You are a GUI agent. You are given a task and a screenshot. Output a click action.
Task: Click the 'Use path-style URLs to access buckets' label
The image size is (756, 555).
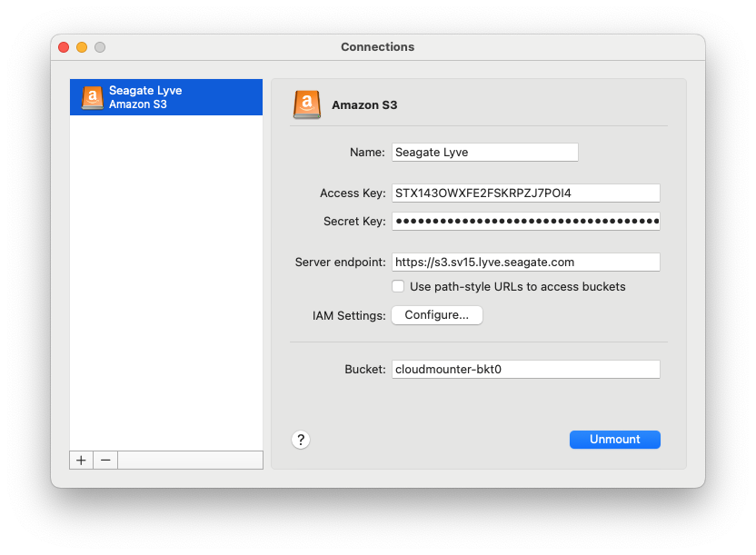pyautogui.click(x=517, y=287)
